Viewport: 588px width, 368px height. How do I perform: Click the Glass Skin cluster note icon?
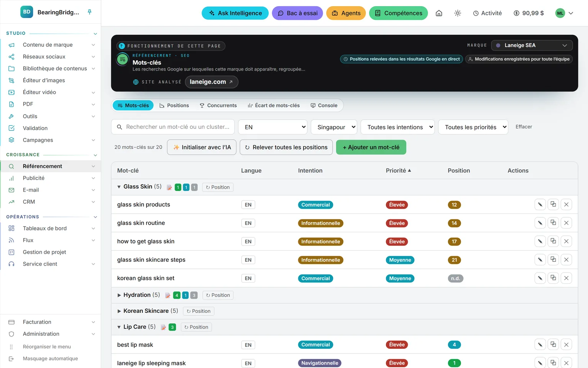point(169,187)
